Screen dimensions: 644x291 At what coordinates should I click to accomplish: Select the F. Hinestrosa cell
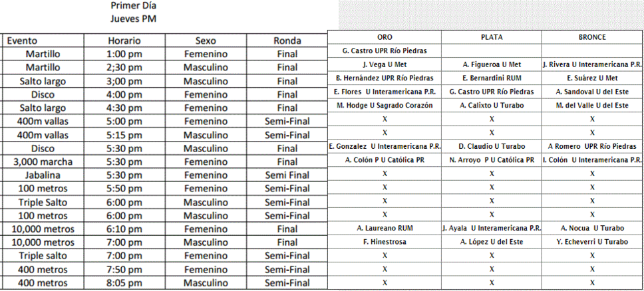click(x=385, y=242)
